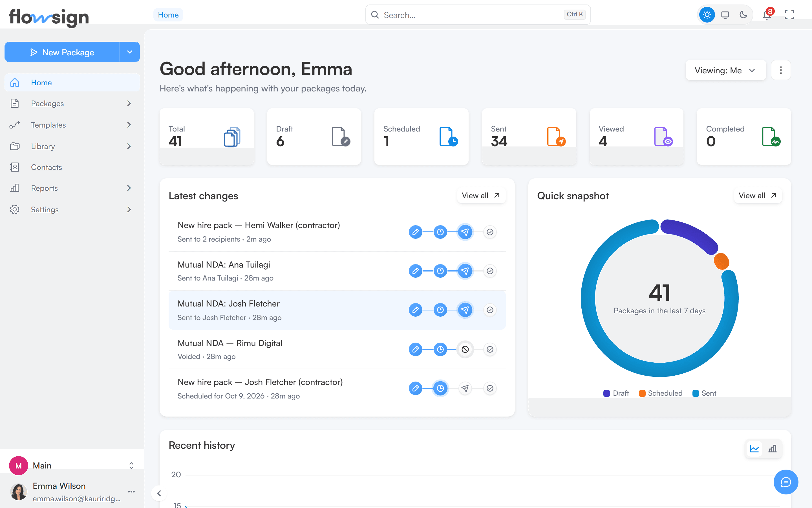Click the Home breadcrumb chip
812x508 pixels.
(168, 15)
